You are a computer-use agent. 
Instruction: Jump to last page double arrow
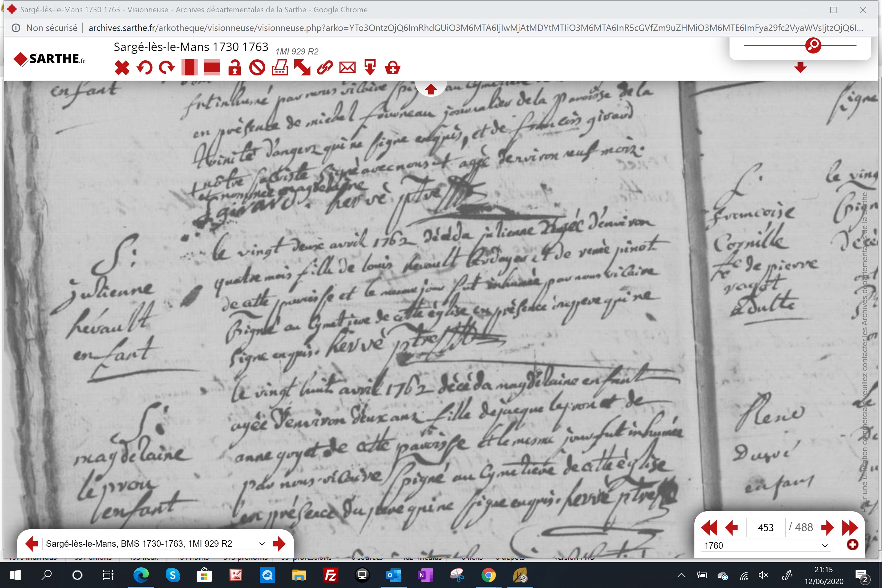coord(850,528)
